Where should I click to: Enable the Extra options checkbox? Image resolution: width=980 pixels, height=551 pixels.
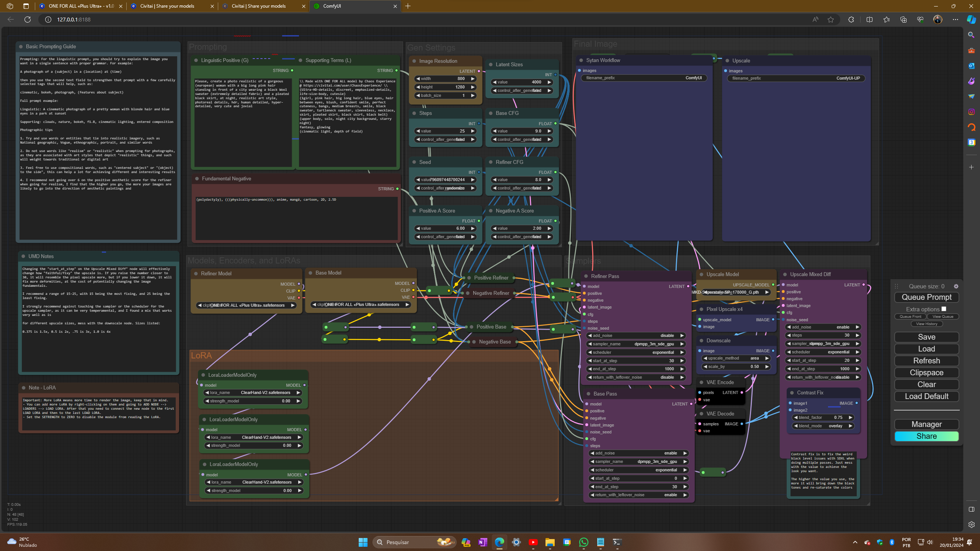click(x=944, y=309)
